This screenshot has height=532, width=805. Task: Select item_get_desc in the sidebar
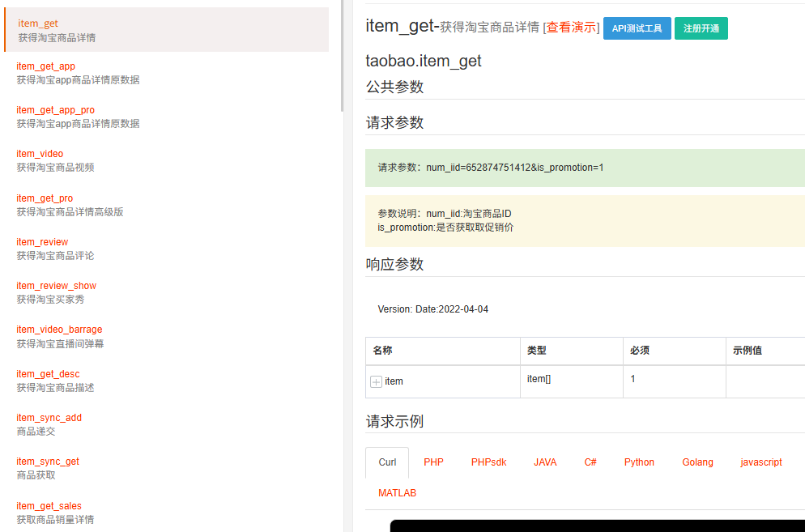(x=48, y=374)
